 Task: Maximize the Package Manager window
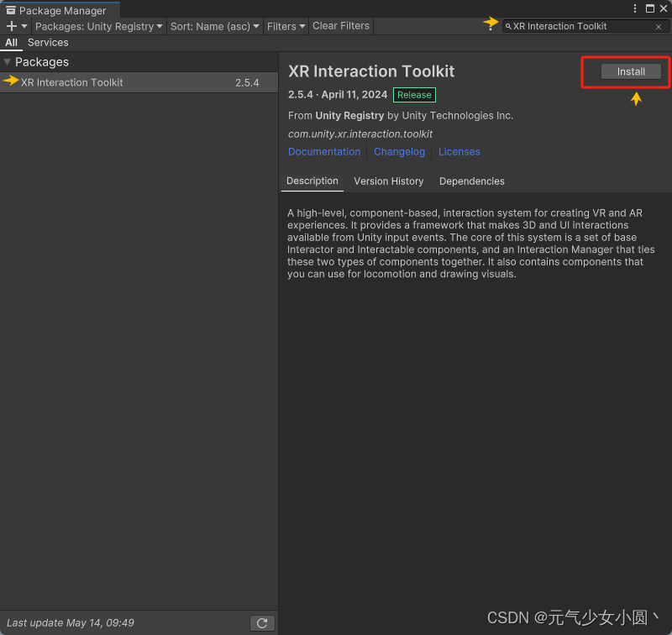pos(649,8)
